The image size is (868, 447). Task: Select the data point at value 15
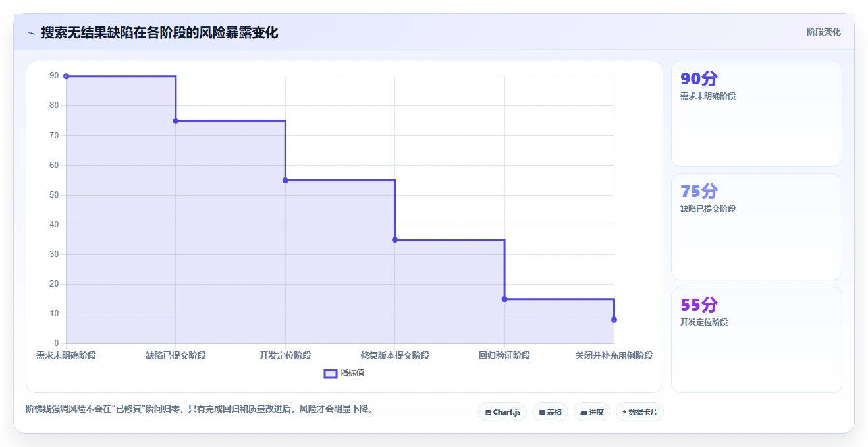pyautogui.click(x=504, y=299)
